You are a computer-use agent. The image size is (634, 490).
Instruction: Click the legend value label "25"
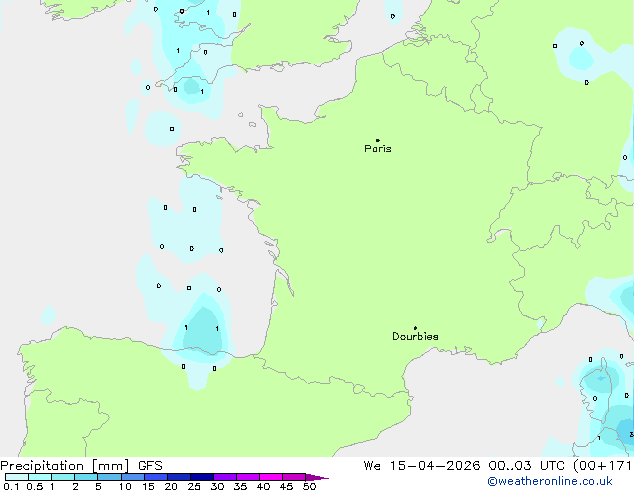[194, 486]
